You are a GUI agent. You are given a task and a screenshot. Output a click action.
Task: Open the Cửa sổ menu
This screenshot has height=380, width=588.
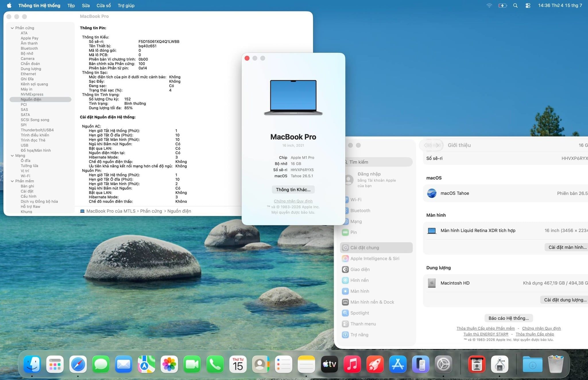104,5
